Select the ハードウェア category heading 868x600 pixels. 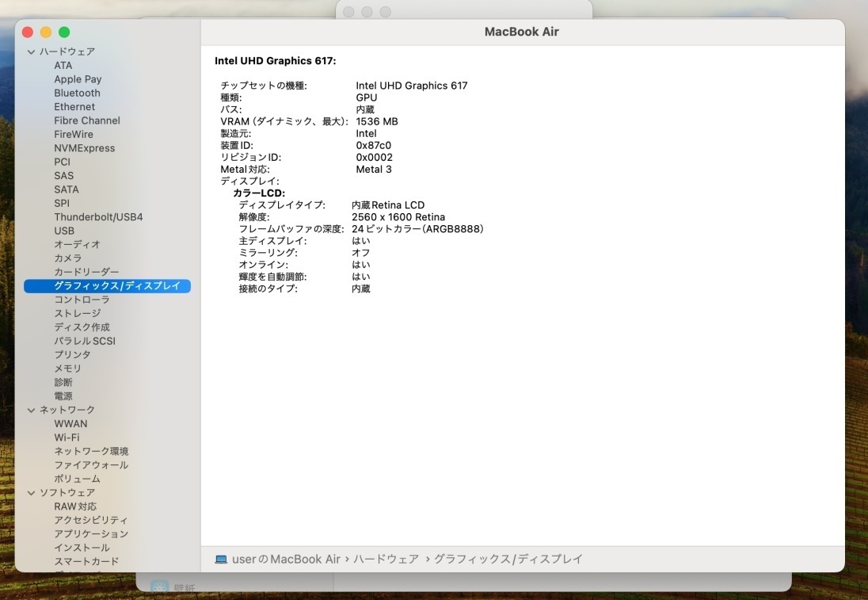tap(67, 52)
